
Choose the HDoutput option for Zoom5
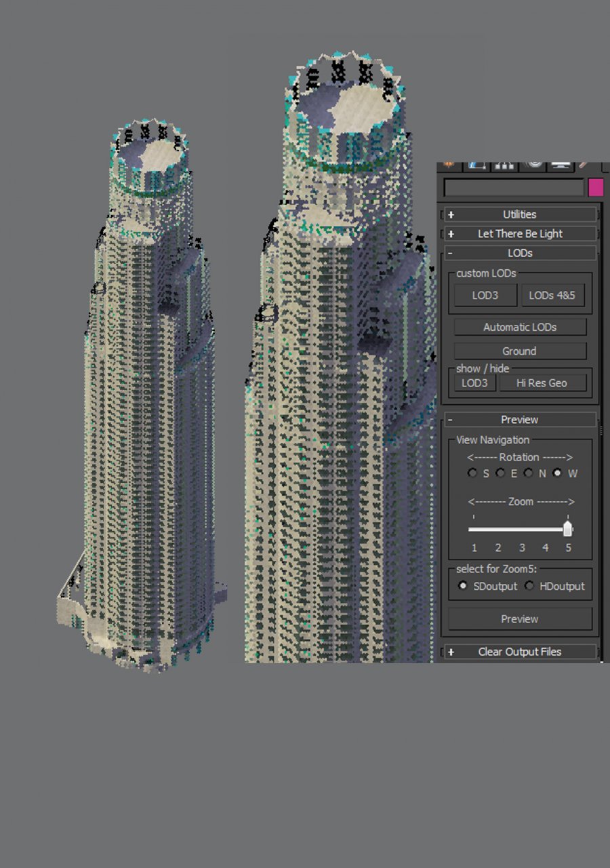coord(529,586)
